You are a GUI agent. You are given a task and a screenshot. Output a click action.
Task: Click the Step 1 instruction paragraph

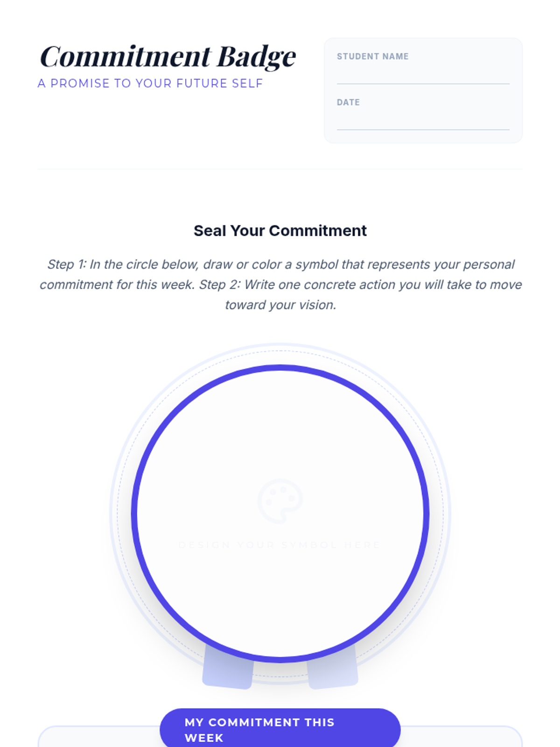(280, 284)
